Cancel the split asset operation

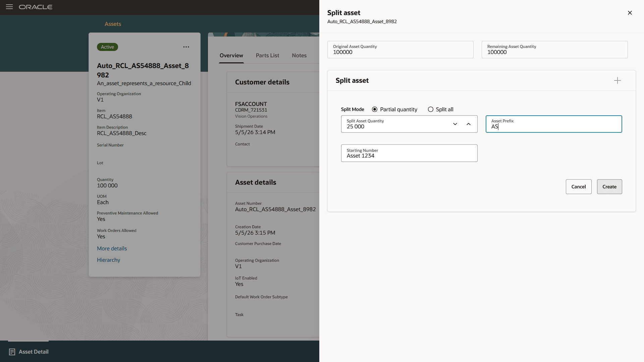coord(579,187)
